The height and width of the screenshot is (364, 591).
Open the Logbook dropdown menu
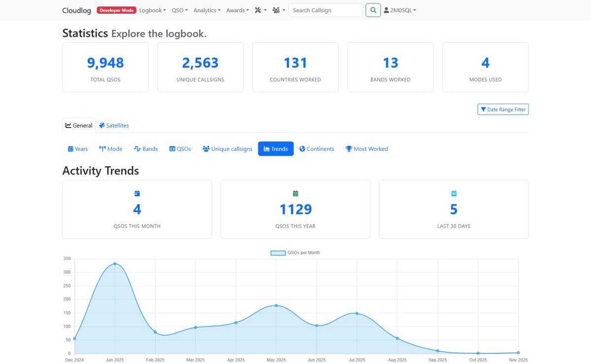click(152, 10)
